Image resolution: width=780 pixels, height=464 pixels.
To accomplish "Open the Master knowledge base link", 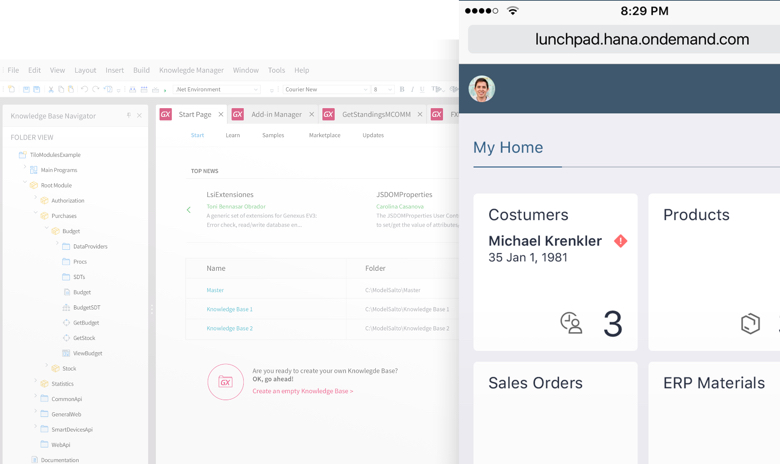I will [215, 290].
